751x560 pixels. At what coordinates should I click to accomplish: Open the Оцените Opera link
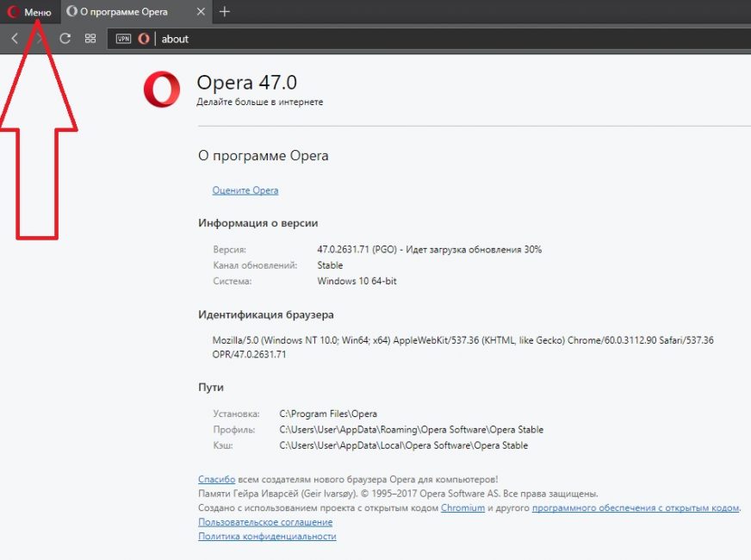point(245,190)
